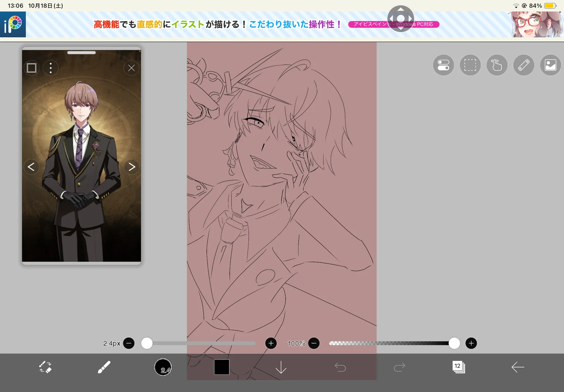Tap the orientation lock status icon
Viewport: 564px width, 392px height.
point(524,6)
